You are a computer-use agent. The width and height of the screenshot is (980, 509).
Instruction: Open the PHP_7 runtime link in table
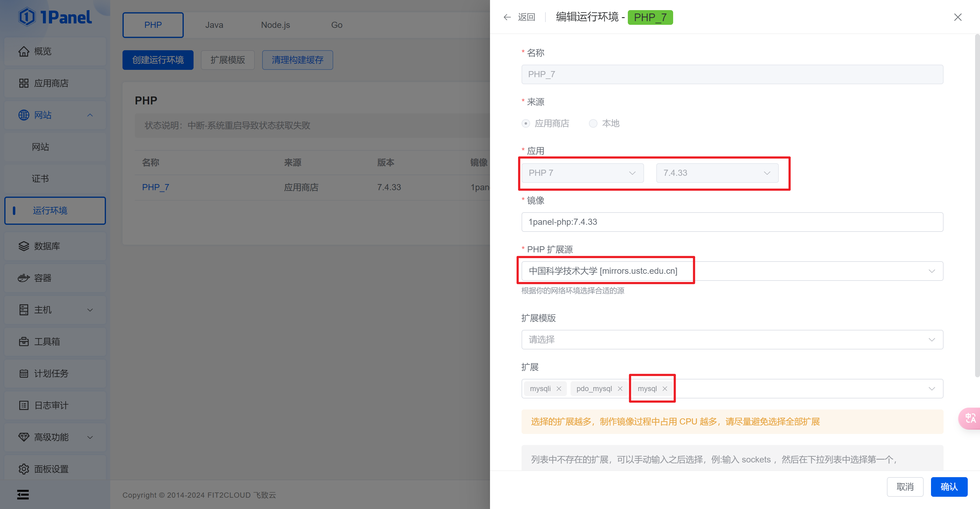(x=156, y=187)
